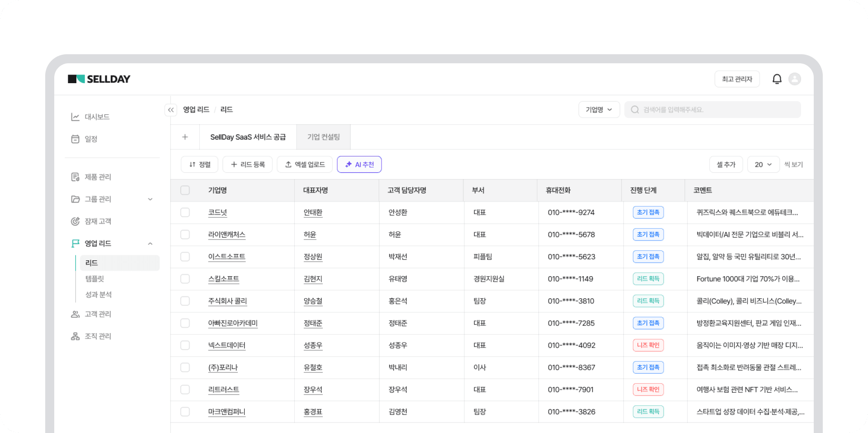Open 잠재 고객 in sidebar
The height and width of the screenshot is (433, 868).
pos(98,221)
